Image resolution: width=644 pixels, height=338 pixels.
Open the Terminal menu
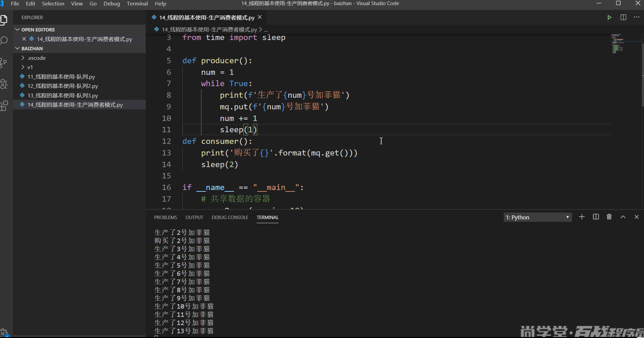pos(137,3)
